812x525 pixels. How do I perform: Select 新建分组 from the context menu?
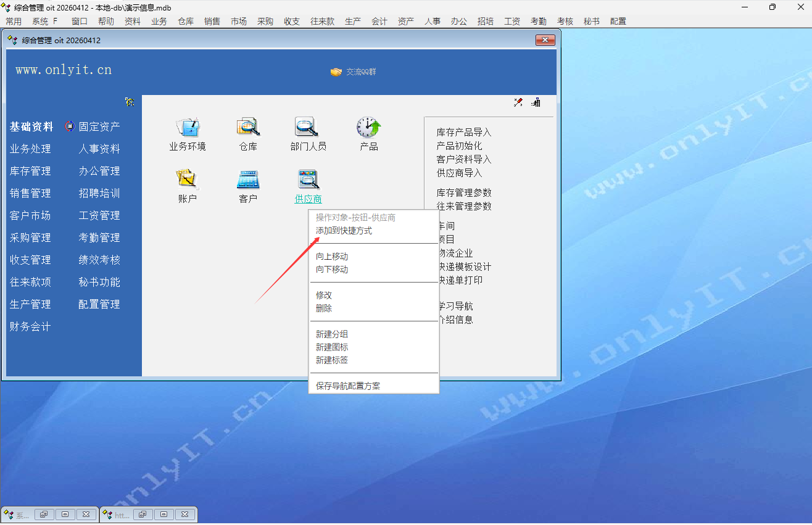click(332, 334)
